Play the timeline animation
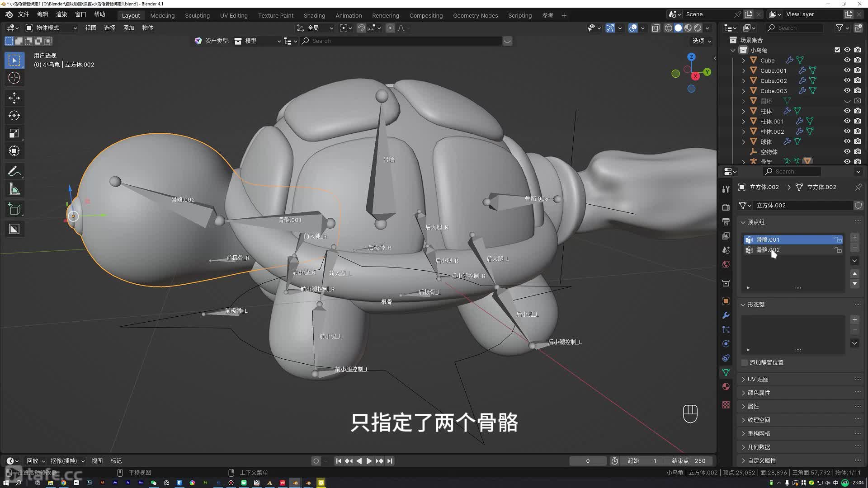Viewport: 868px width, 488px height. [x=369, y=461]
